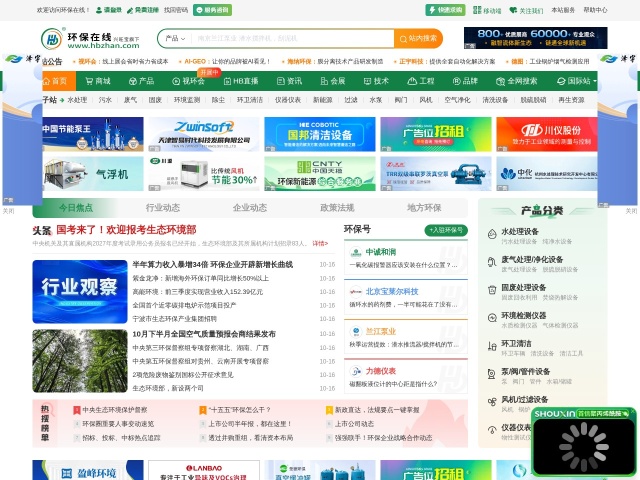Select the 今日焦点 tab
640x480 pixels.
click(76, 208)
